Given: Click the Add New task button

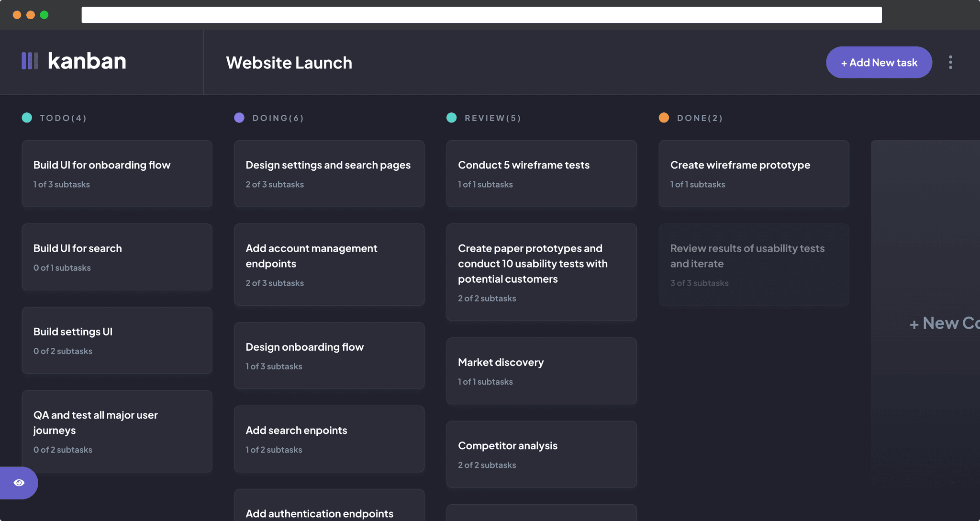Looking at the screenshot, I should tap(879, 62).
